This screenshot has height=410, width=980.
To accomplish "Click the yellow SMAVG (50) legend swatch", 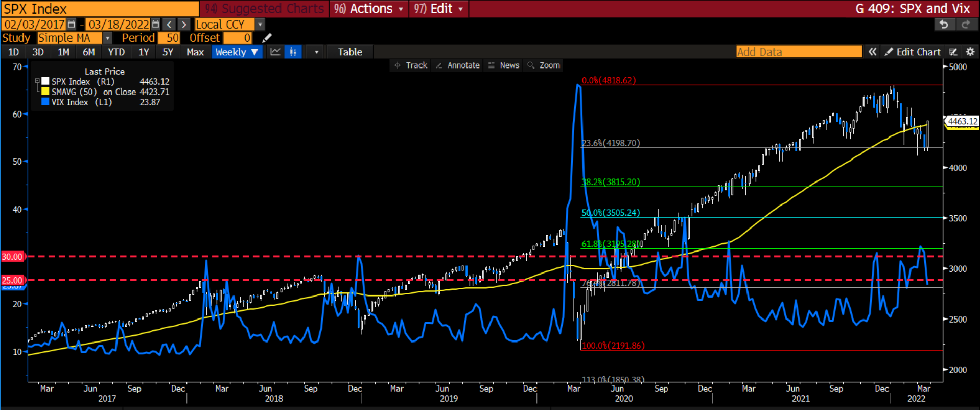I will (x=45, y=92).
